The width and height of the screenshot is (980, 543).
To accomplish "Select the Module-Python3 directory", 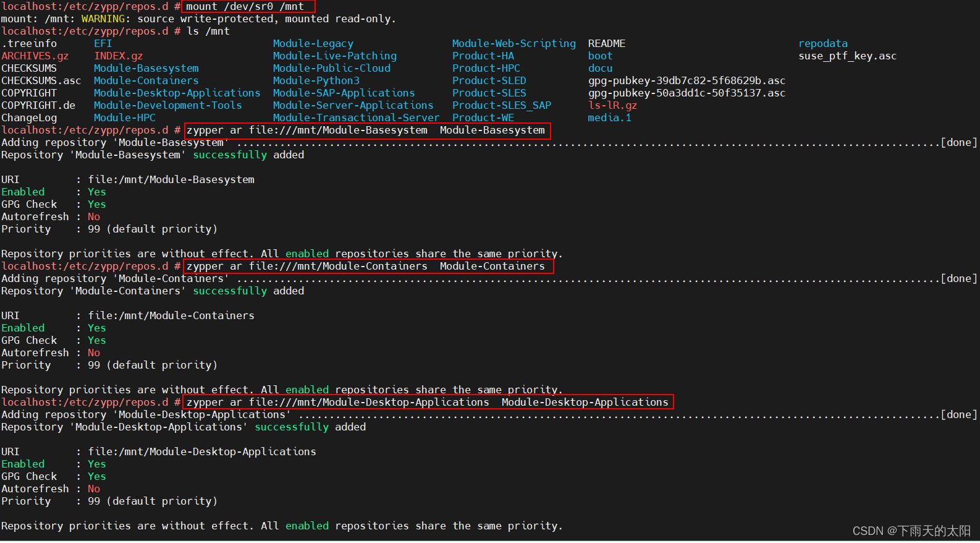I will (316, 80).
